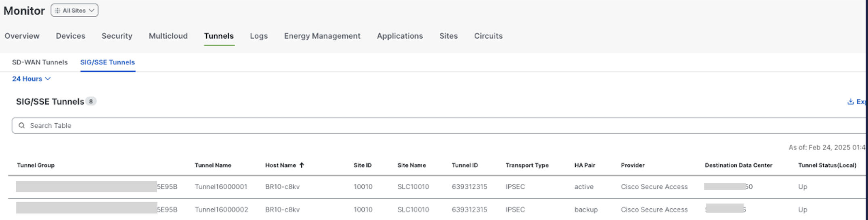Sort by Tunnel Group column header

36,165
